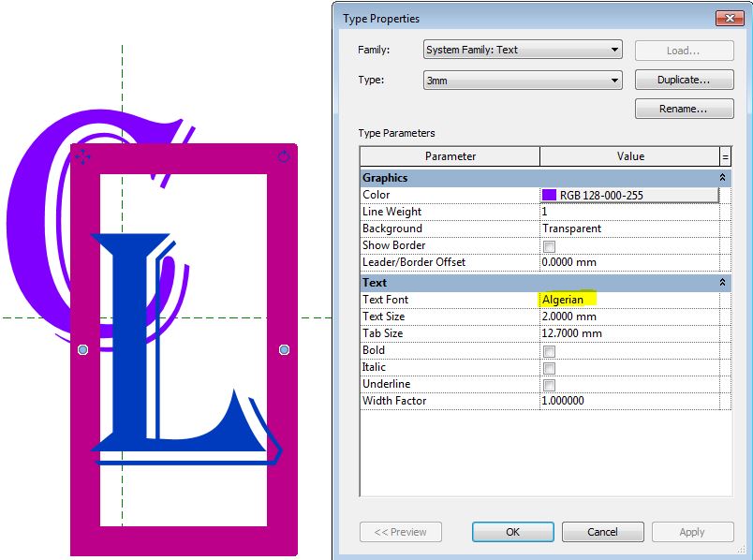Viewport: 753px width, 560px height.
Task: Collapse the Text section
Action: click(722, 282)
